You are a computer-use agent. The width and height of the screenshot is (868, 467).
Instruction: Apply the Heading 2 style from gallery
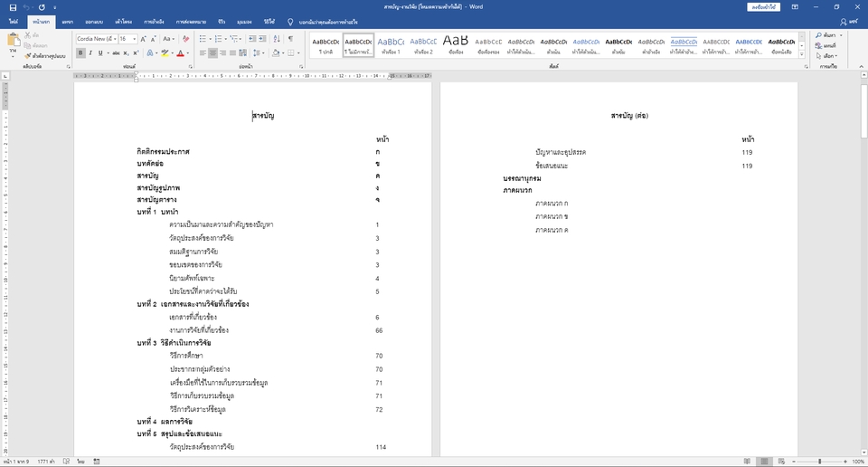click(423, 45)
